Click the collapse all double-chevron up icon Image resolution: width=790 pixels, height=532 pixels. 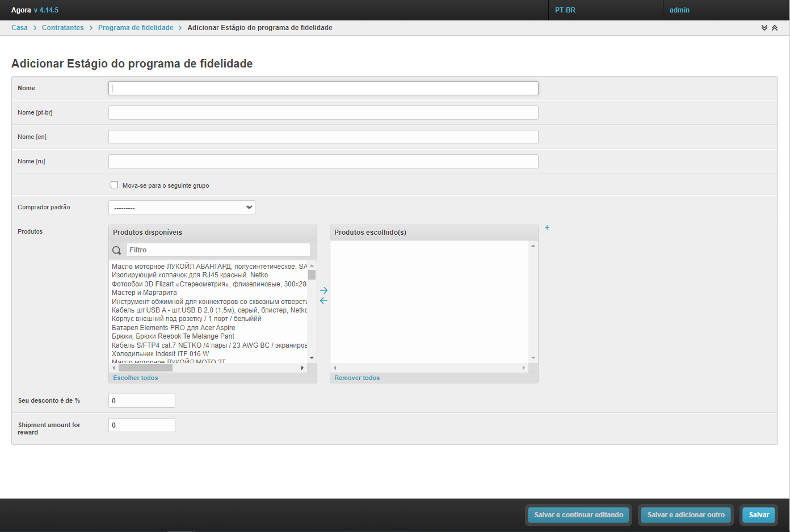point(775,28)
